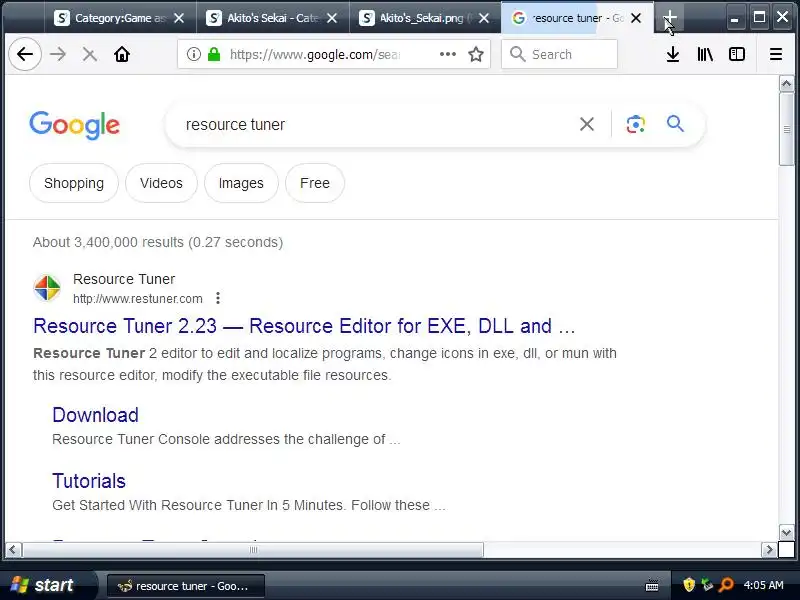This screenshot has width=800, height=600.
Task: Click the About 3,400,000 results text
Action: [158, 242]
